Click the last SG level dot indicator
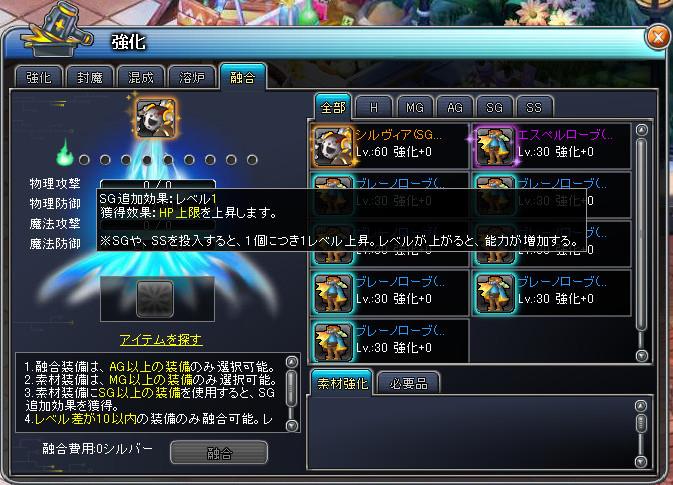 [x=252, y=160]
